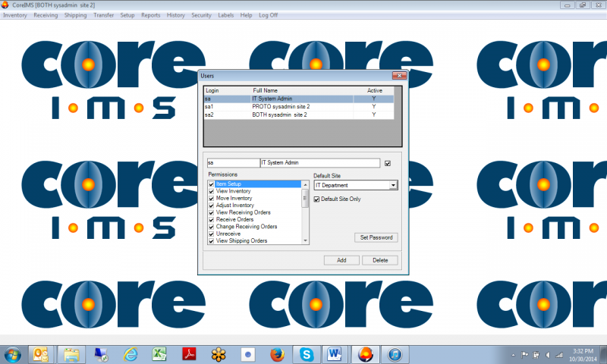Open the Help menu
This screenshot has height=364, width=607.
[x=246, y=15]
